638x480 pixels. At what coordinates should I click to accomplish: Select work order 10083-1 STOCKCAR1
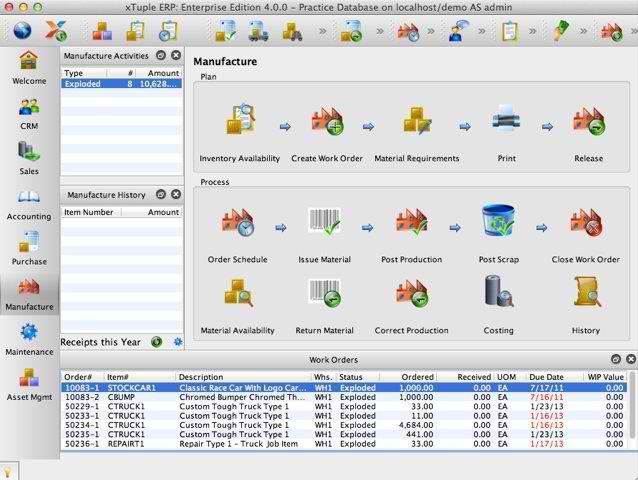pos(344,388)
